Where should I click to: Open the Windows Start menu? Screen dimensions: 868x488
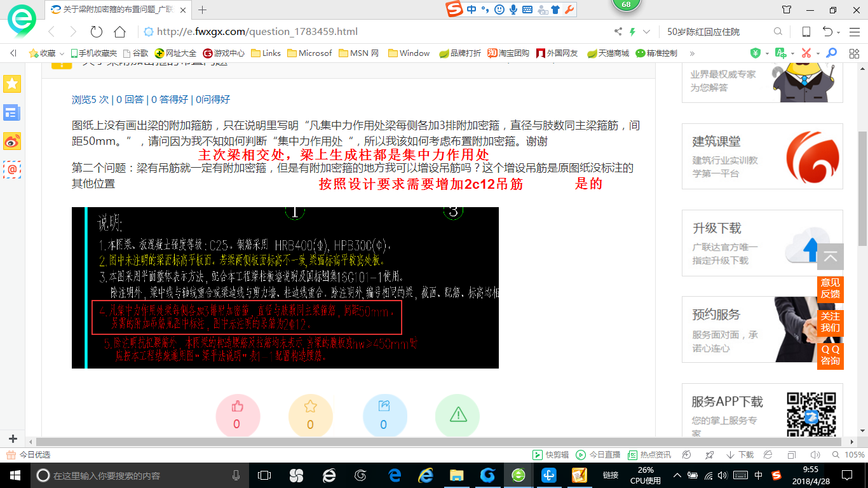point(14,475)
